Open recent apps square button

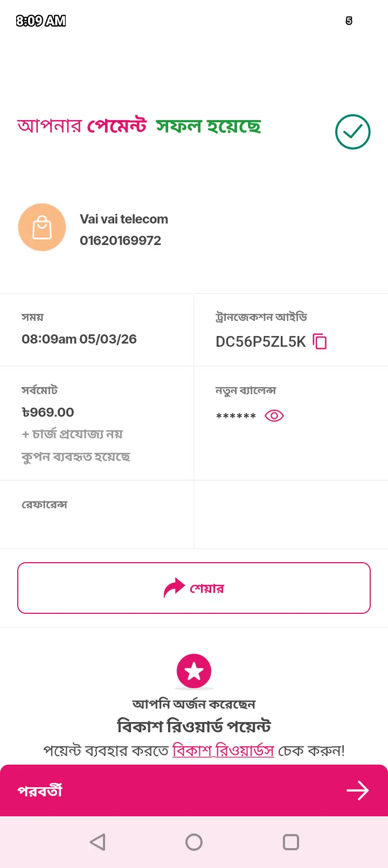tap(291, 842)
